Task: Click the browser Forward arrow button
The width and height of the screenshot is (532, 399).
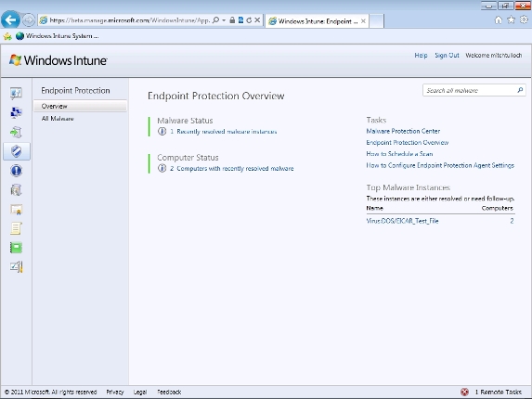Action: pos(29,20)
